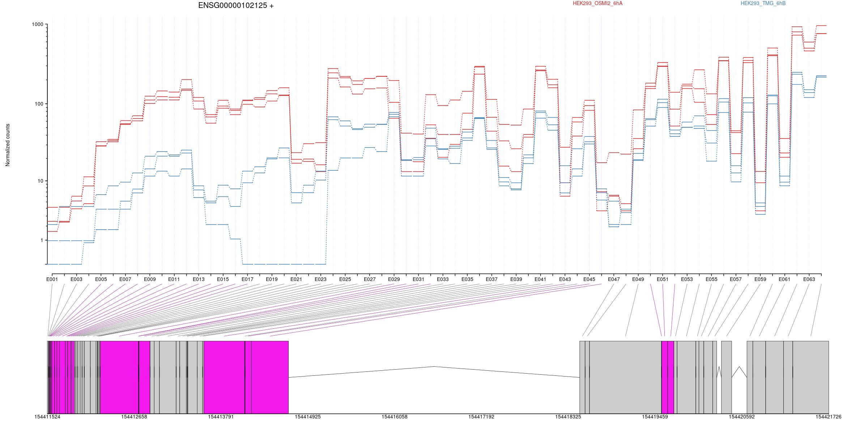Select exon label E039
Image resolution: width=868 pixels, height=434 pixels.
(x=516, y=279)
